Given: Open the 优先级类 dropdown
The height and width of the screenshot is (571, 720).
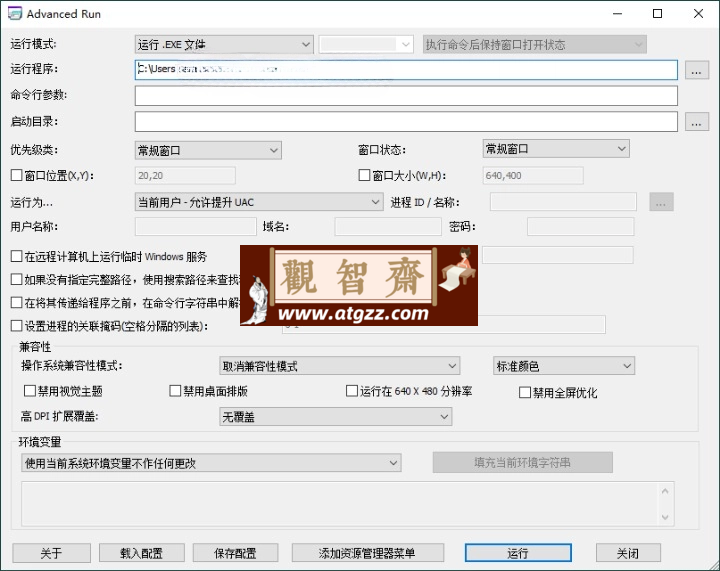Looking at the screenshot, I should click(x=208, y=150).
